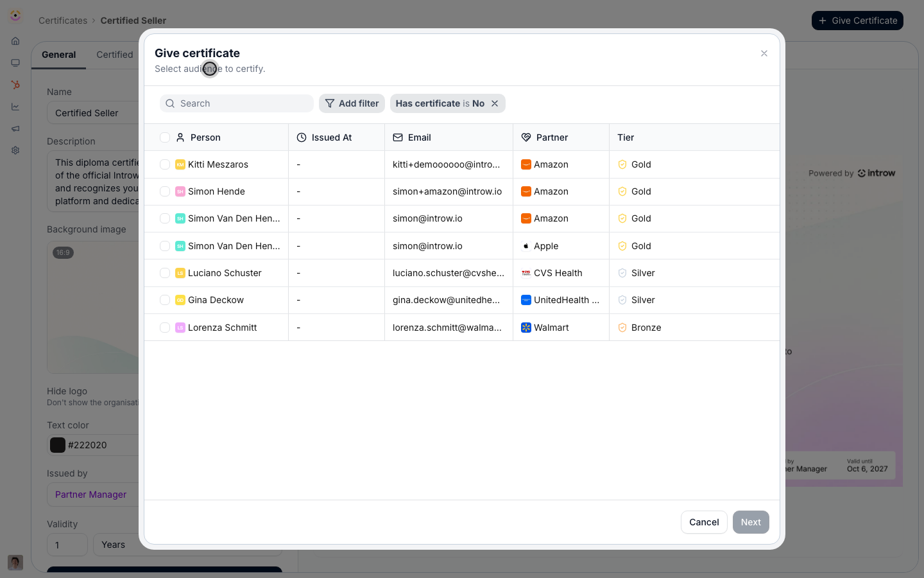The height and width of the screenshot is (578, 924).
Task: Click the HubSpot integration icon in sidebar
Action: point(15,85)
